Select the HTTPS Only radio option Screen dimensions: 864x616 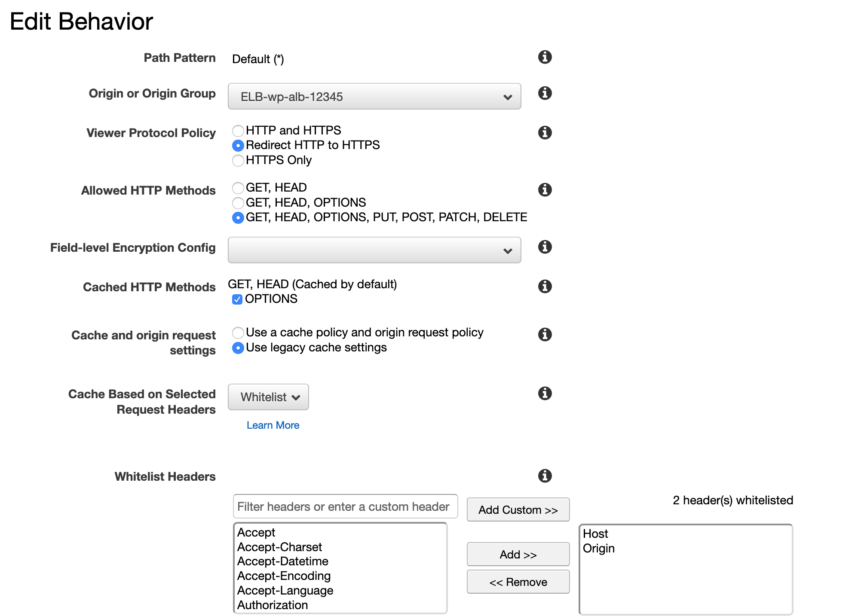238,161
